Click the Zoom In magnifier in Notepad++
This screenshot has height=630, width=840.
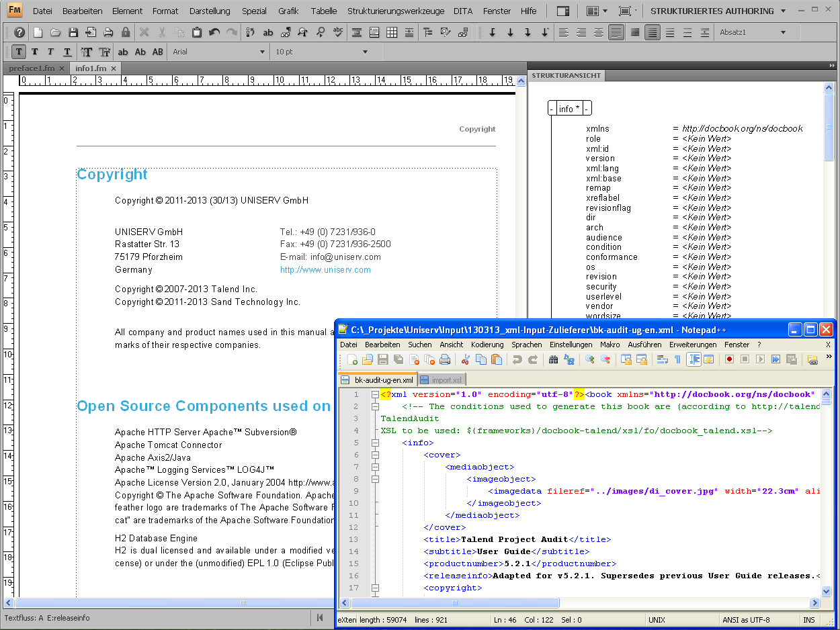[589, 360]
